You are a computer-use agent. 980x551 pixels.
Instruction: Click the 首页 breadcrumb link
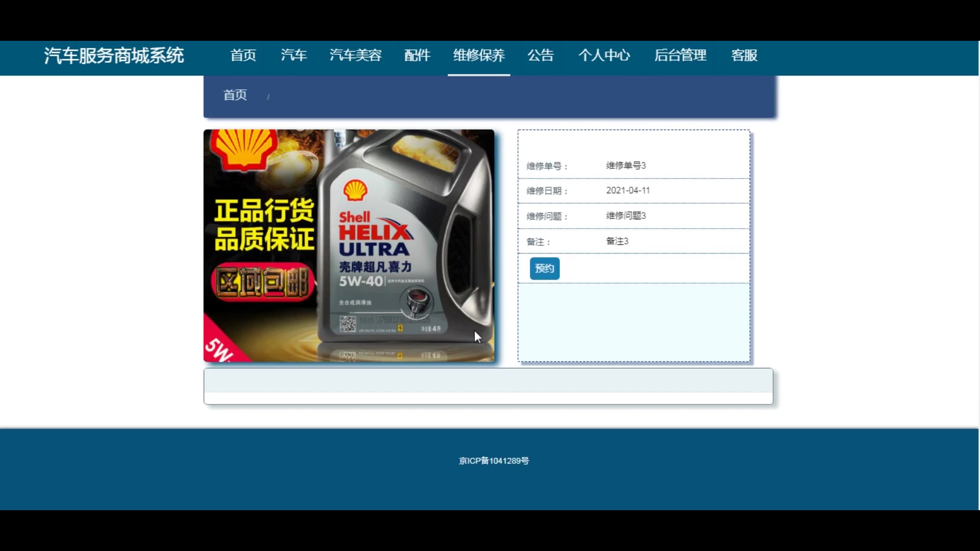point(235,95)
